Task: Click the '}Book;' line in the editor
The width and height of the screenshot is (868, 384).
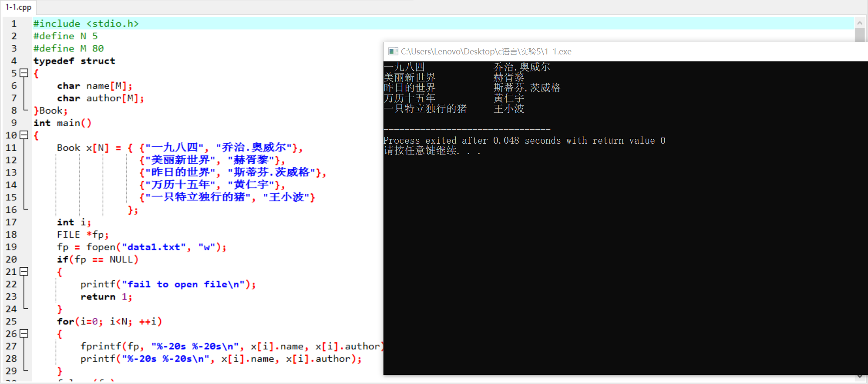Action: point(50,111)
